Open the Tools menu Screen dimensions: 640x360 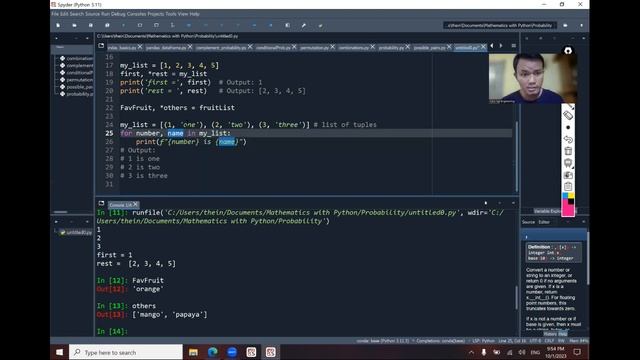171,14
